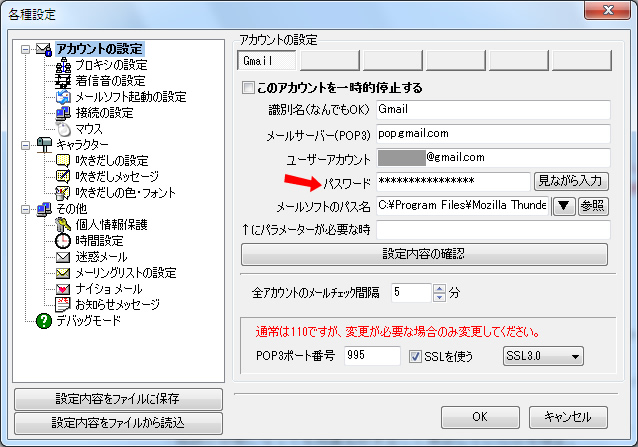Viewport: 638px width, 447px height.
Task: Click the green question mark debug icon
Action: point(44,321)
